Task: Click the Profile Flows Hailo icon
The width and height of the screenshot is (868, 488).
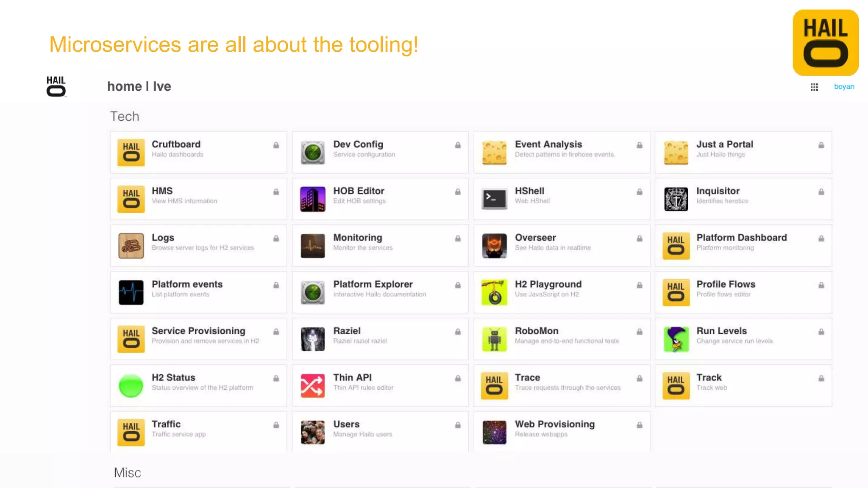Action: (676, 292)
